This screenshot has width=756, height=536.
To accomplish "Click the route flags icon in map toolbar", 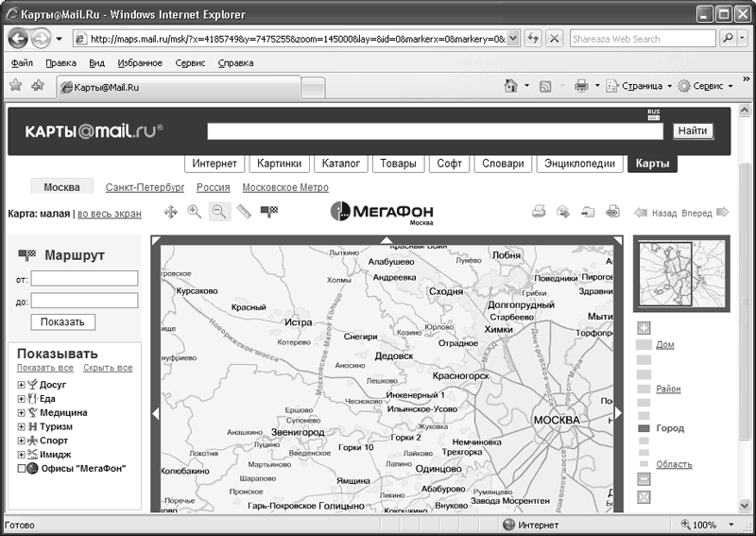I will 269,212.
